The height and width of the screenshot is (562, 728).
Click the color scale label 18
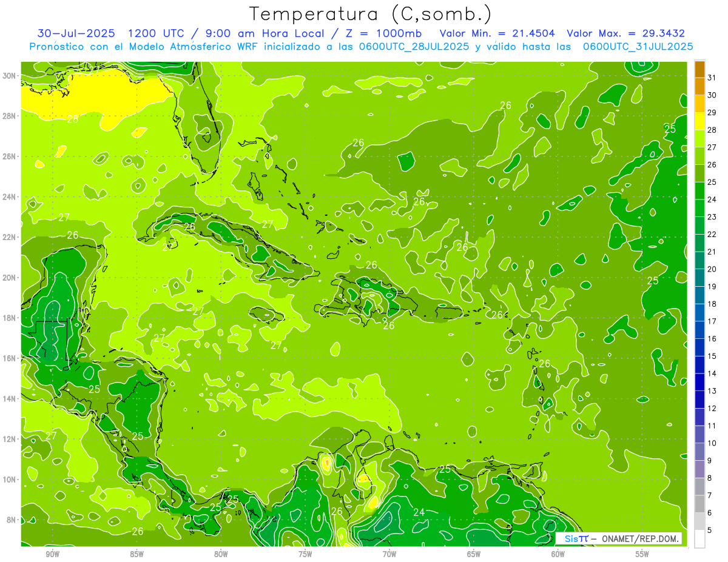712,304
